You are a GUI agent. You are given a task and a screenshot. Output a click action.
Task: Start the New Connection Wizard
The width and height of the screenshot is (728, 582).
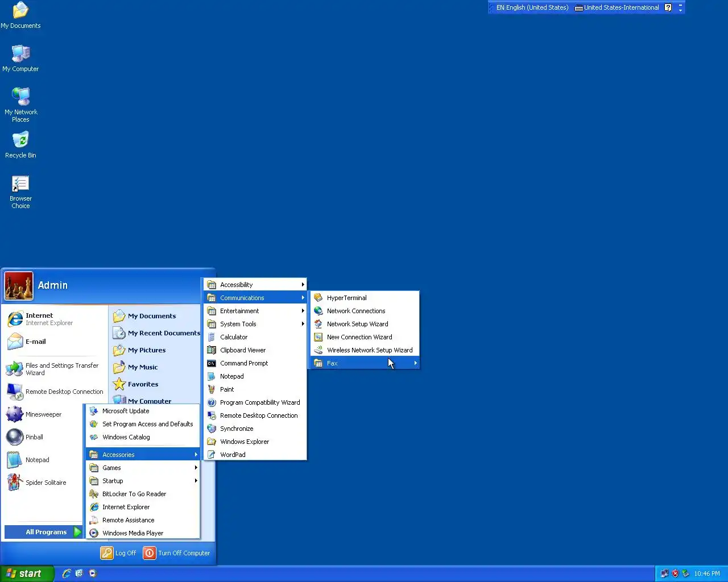365,337
